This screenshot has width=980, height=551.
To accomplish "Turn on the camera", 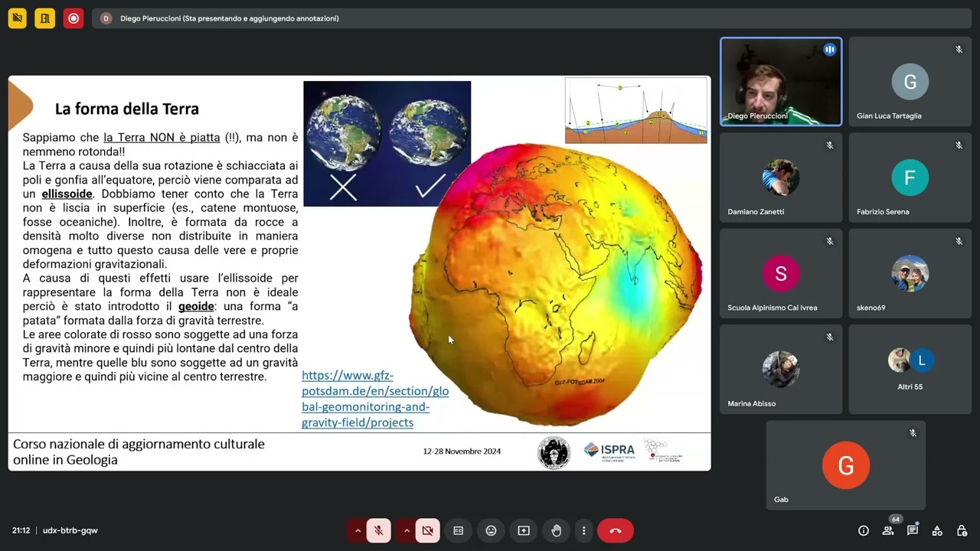I will click(427, 530).
